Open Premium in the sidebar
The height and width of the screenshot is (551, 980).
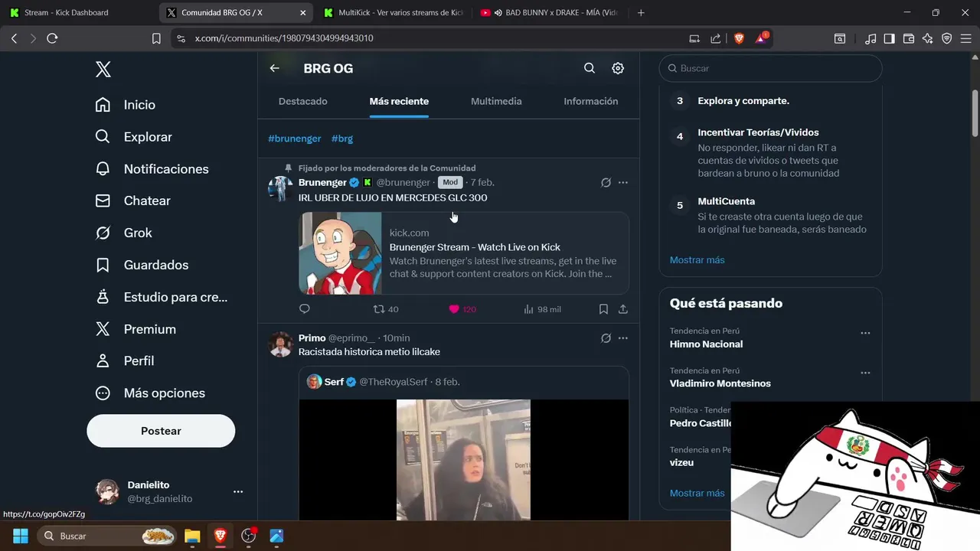coord(136,329)
